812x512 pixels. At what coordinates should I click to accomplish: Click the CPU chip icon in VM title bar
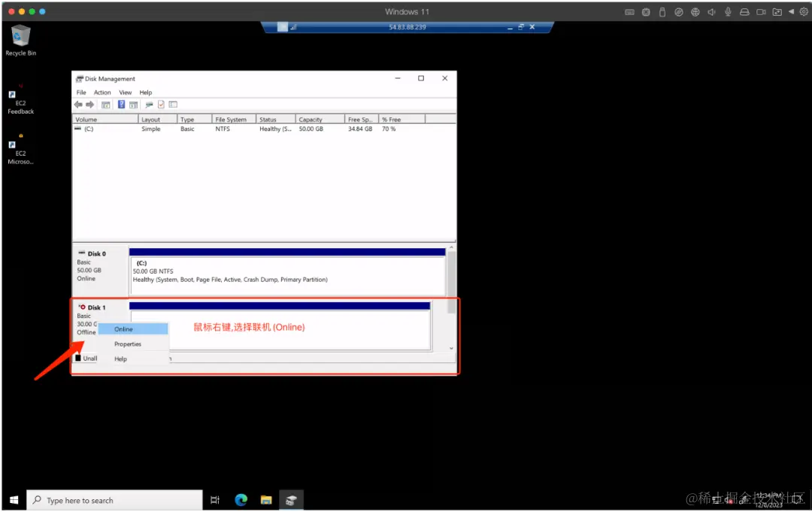tap(646, 12)
